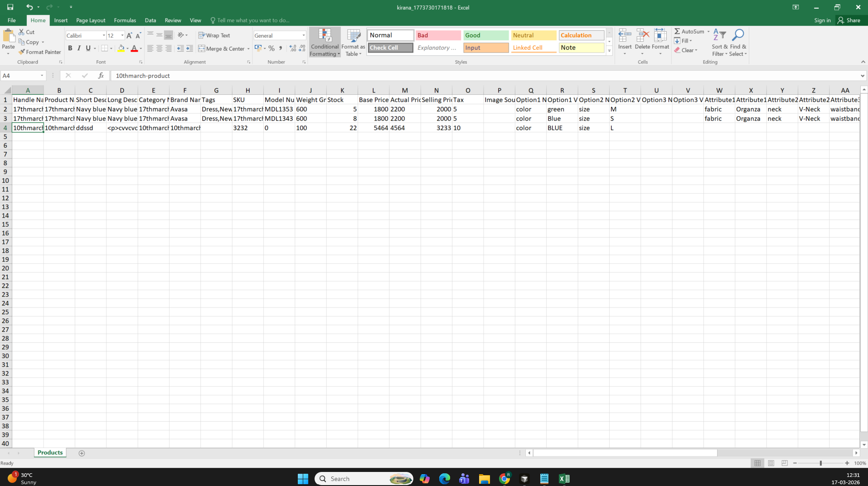The width and height of the screenshot is (868, 486).
Task: Open the AutoSum dropdown arrow
Action: click(x=708, y=31)
